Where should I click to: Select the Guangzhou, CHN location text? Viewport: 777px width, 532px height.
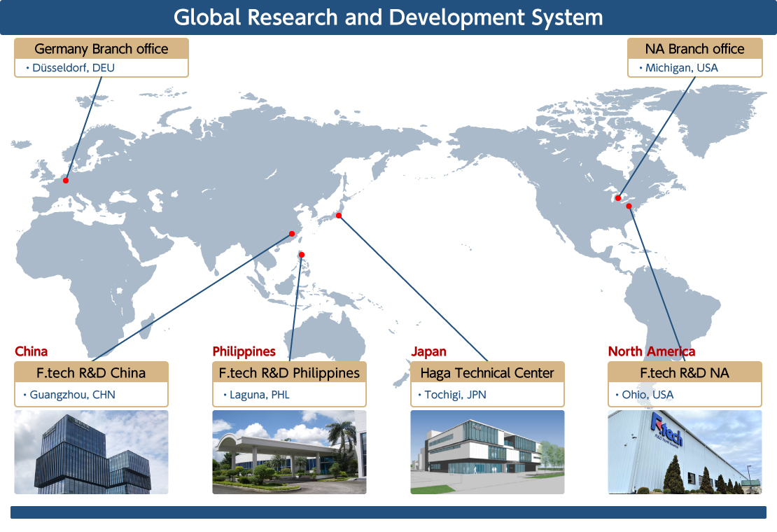point(72,395)
